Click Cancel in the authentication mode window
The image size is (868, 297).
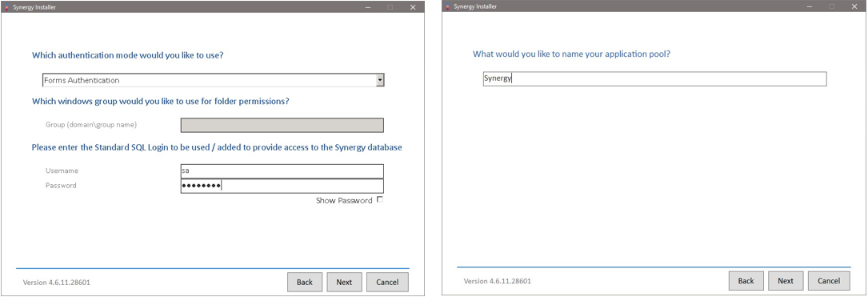coord(387,282)
